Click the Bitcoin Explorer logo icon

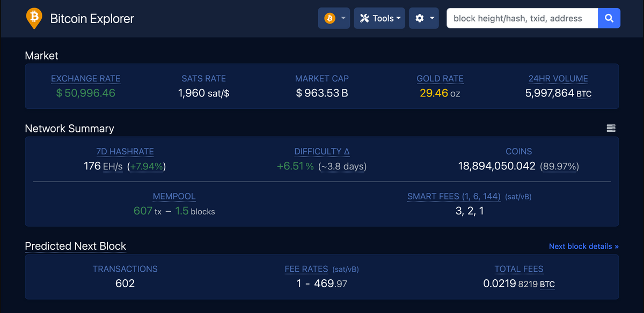[x=34, y=18]
